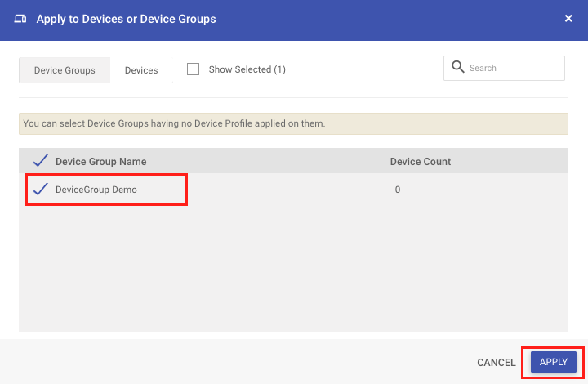Image resolution: width=588 pixels, height=384 pixels.
Task: Click the Show Selected (1) label
Action: [247, 69]
